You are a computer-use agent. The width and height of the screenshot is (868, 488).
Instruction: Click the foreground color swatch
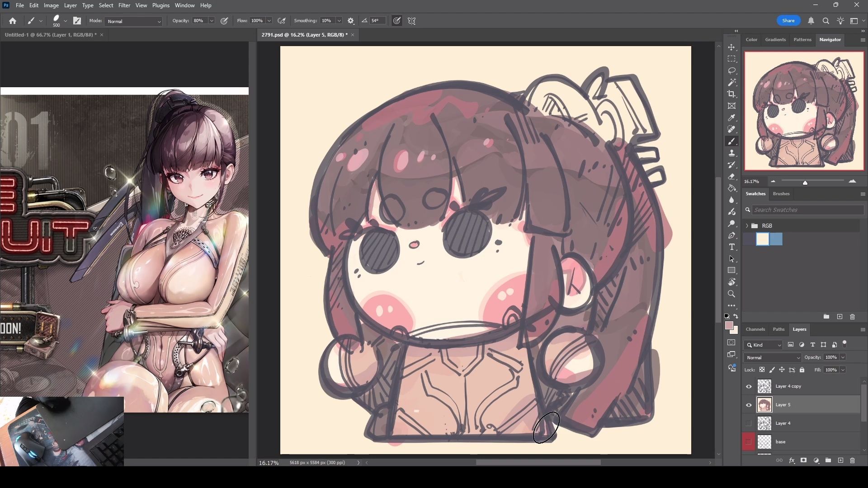click(729, 326)
